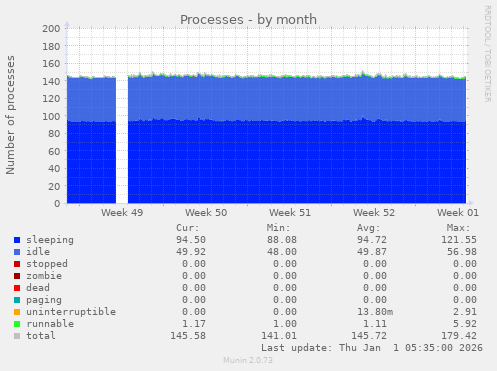Select the 'uninterruptible' legend label
Image resolution: width=497 pixels, height=371 pixels.
click(71, 312)
